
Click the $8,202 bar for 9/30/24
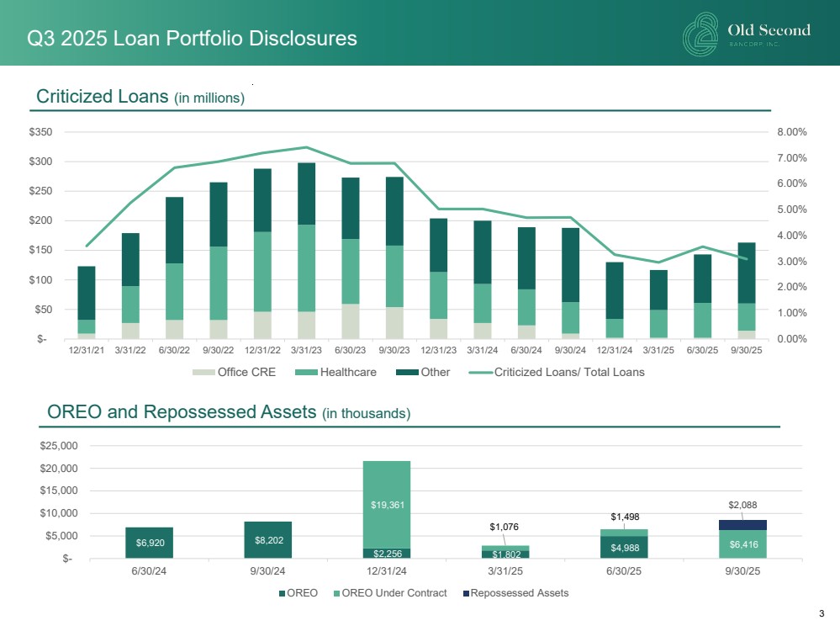[267, 539]
